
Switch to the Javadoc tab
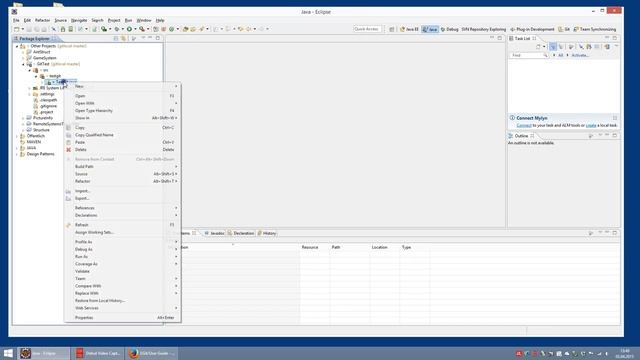[215, 233]
